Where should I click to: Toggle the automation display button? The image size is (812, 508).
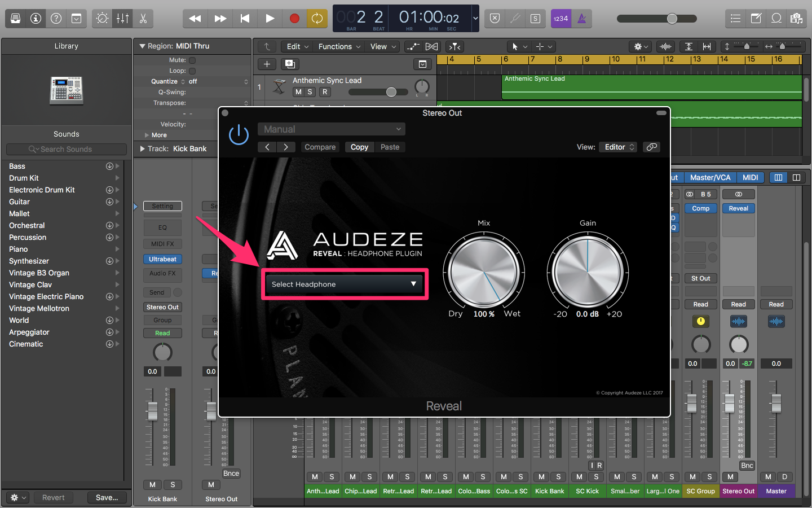coord(413,46)
